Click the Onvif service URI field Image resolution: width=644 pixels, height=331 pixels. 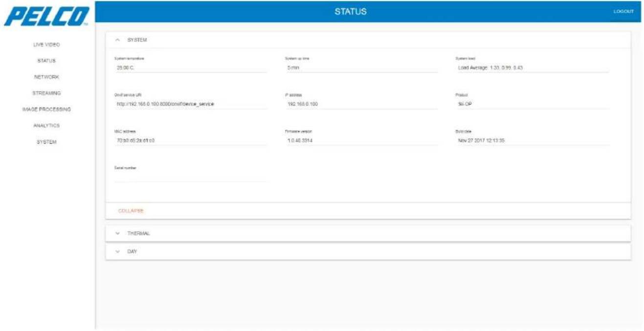pos(190,104)
